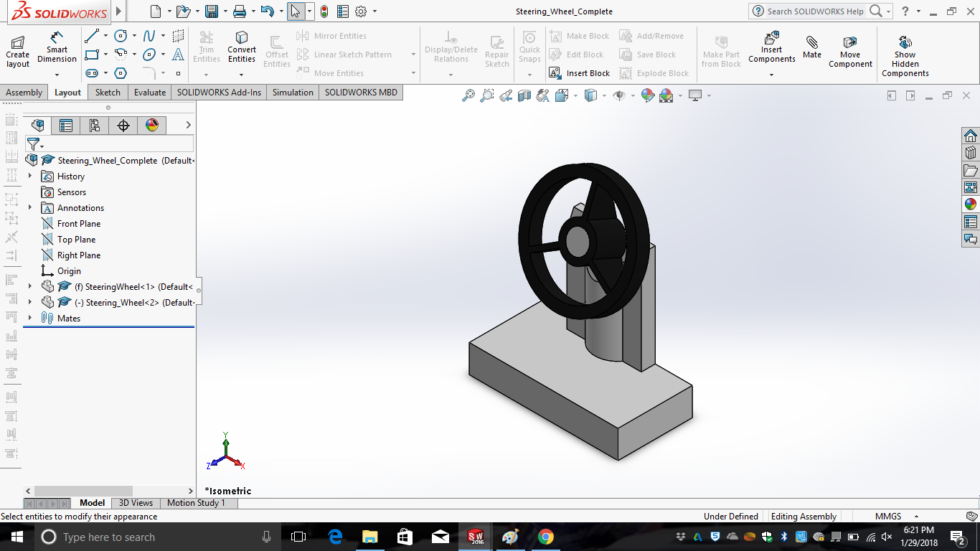Select the Top Plane tree item
The height and width of the screenshot is (551, 980).
click(68, 240)
